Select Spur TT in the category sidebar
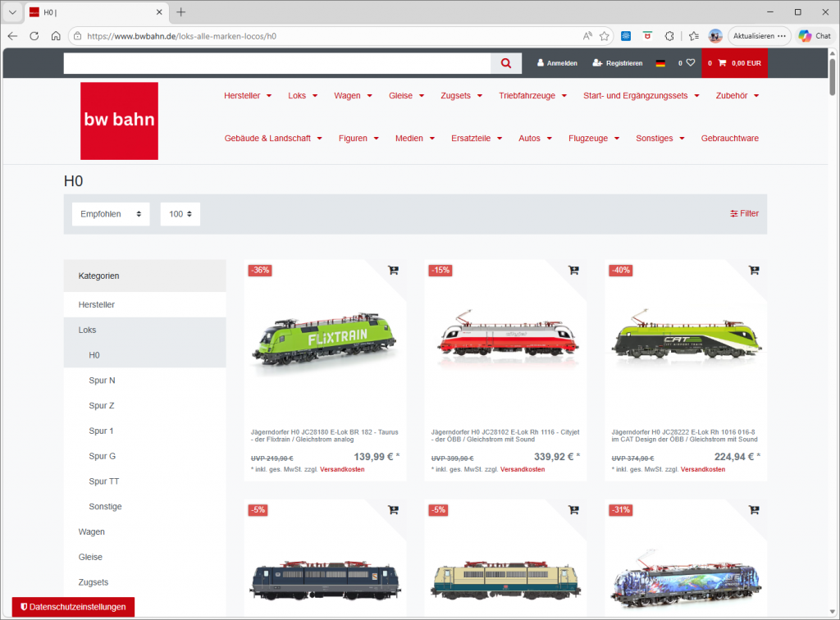 tap(103, 481)
